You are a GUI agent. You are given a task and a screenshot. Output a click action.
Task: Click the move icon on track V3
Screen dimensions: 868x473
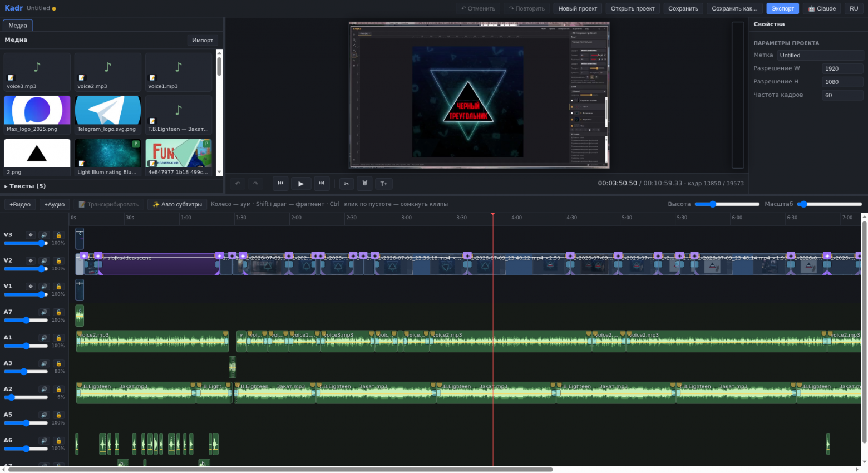click(31, 235)
